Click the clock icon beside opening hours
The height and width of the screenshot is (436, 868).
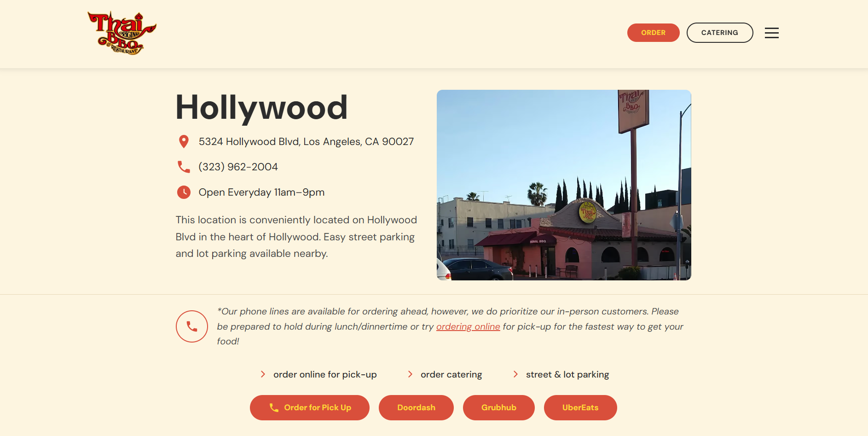[184, 192]
